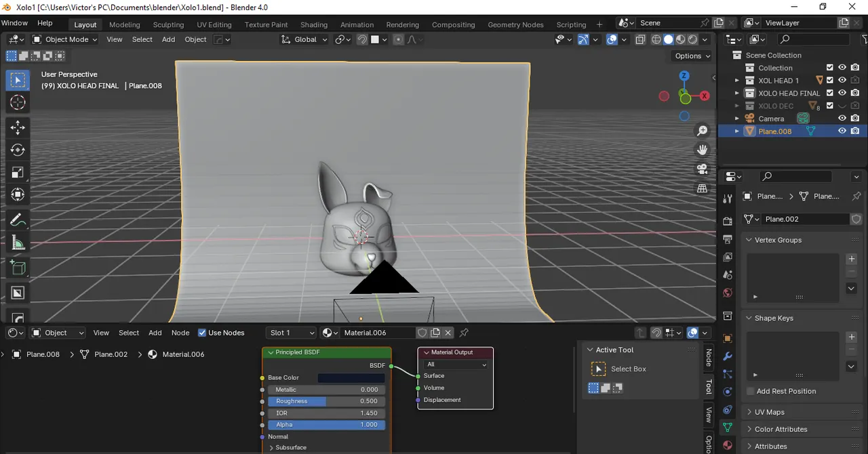This screenshot has height=454, width=868.
Task: Expand the UV Maps panel
Action: click(769, 412)
